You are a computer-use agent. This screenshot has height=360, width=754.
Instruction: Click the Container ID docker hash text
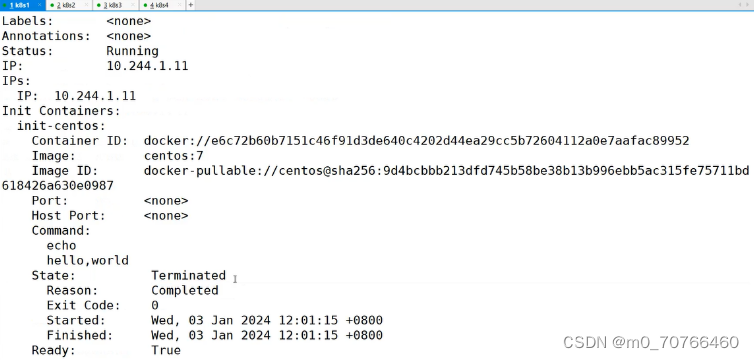(x=416, y=141)
